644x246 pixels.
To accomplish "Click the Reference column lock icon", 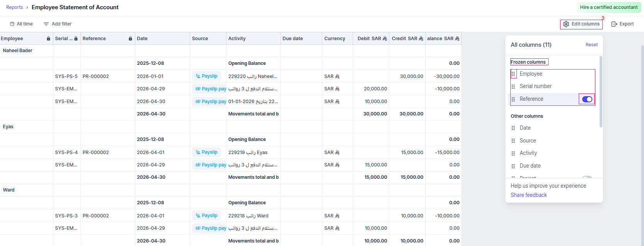I will click(x=130, y=39).
